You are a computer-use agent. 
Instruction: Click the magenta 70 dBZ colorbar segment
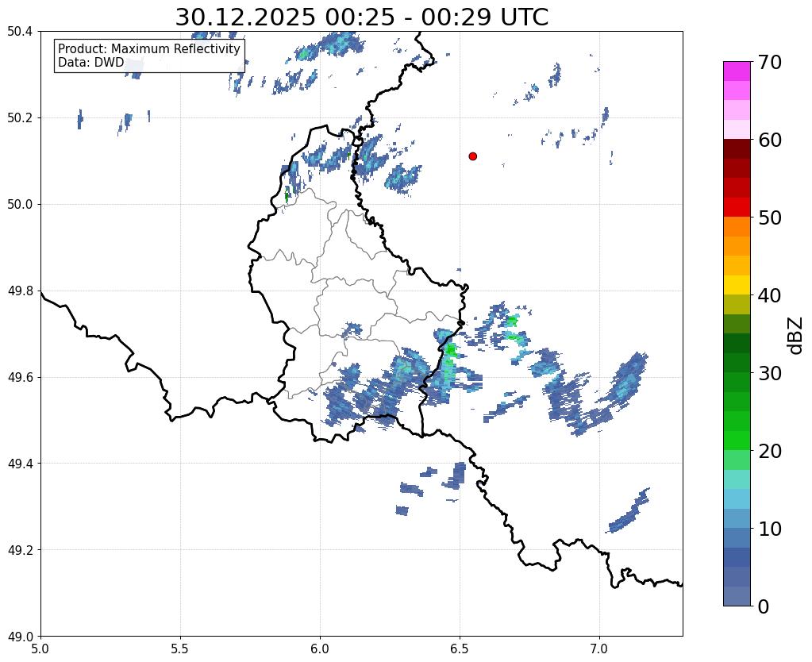click(737, 71)
